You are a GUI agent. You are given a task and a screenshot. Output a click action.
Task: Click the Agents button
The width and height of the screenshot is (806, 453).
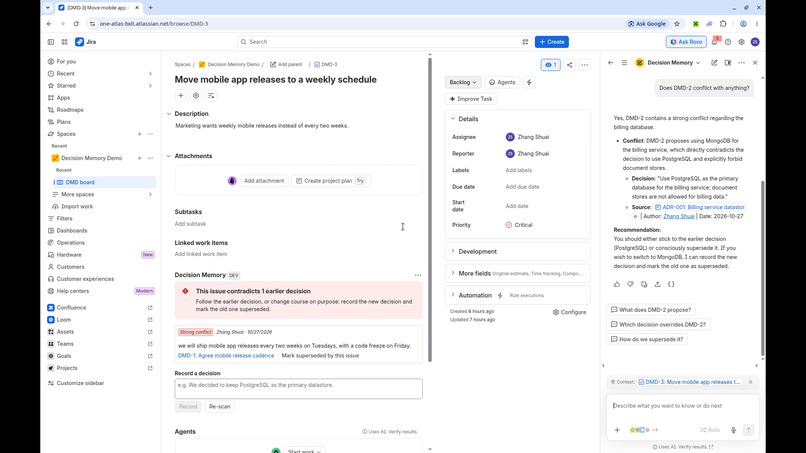point(502,82)
